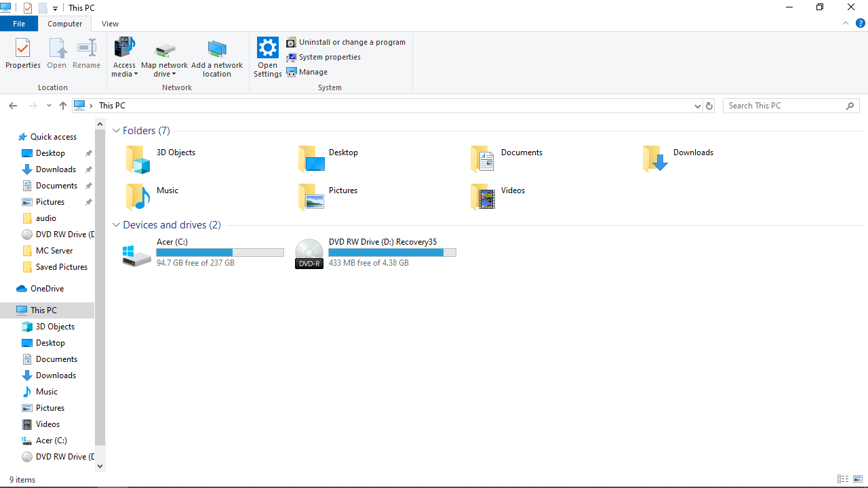Select the 3D Objects folder icon

[138, 159]
